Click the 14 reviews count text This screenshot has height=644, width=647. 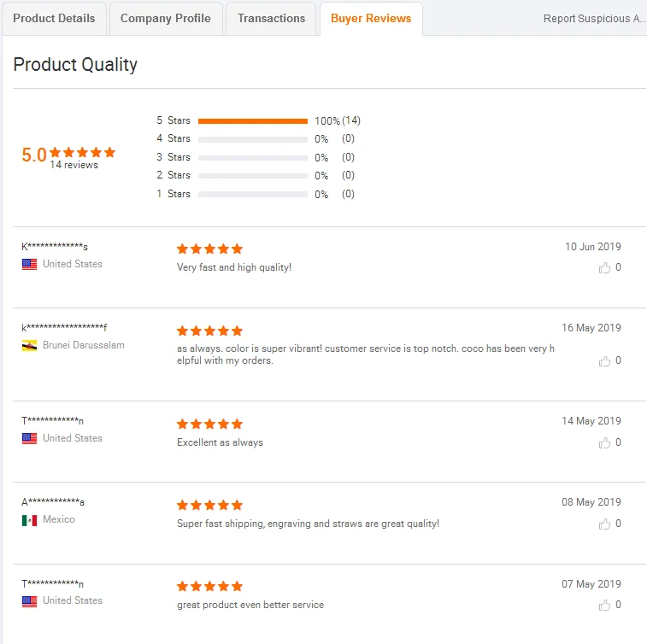click(74, 166)
